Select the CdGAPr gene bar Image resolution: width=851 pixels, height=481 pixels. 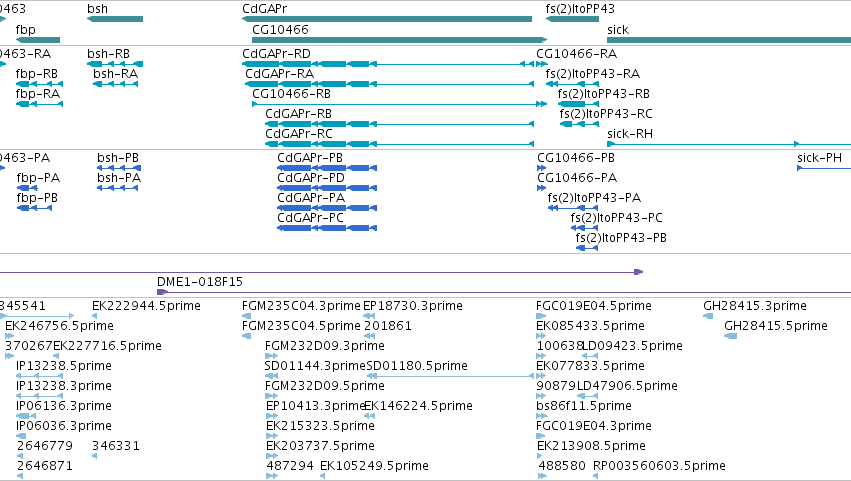click(x=387, y=19)
